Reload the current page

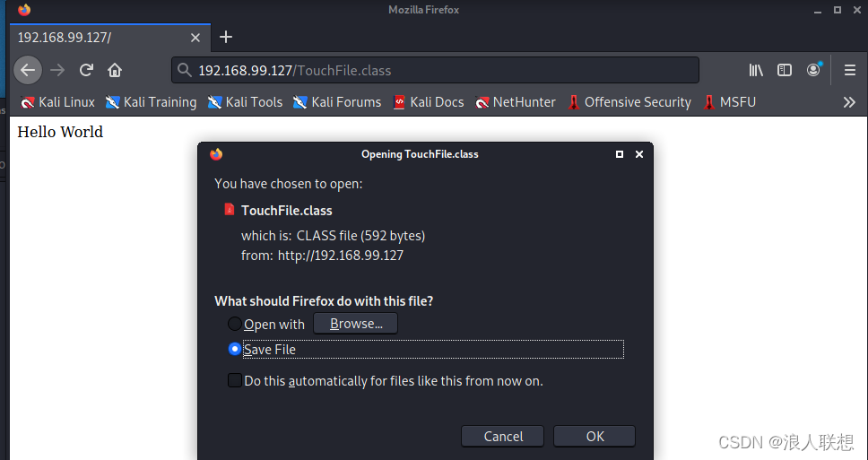86,70
